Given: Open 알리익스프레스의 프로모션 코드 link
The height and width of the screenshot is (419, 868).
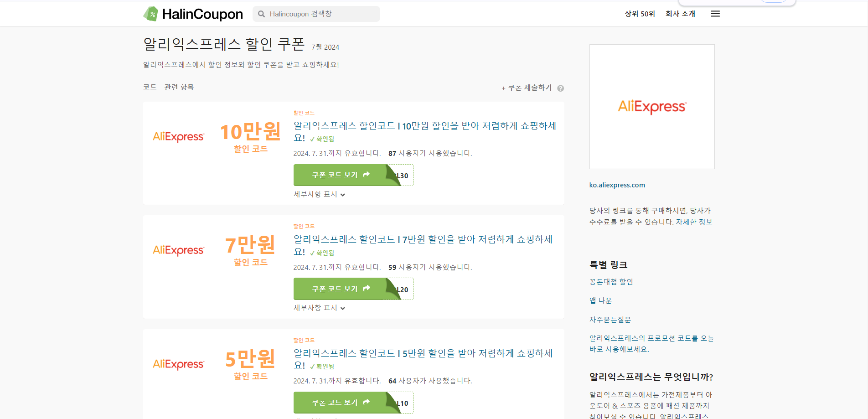Looking at the screenshot, I should [651, 344].
